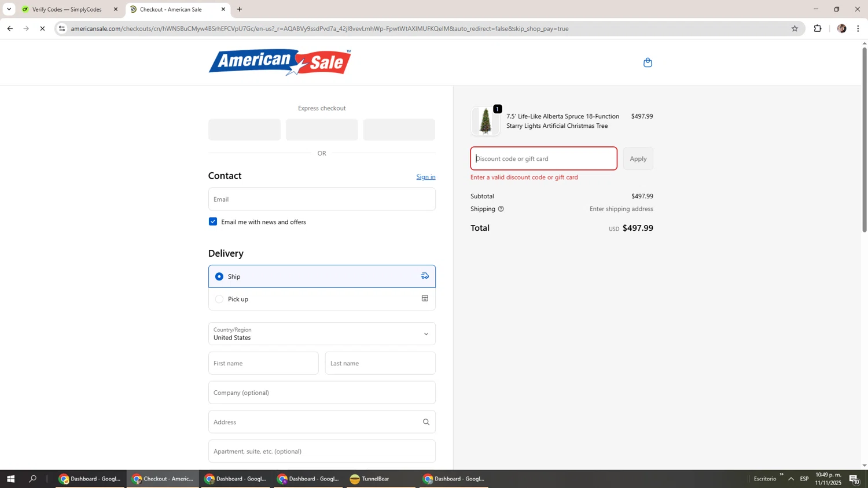Open the shopping bag cart icon
The image size is (868, 488).
pos(648,62)
